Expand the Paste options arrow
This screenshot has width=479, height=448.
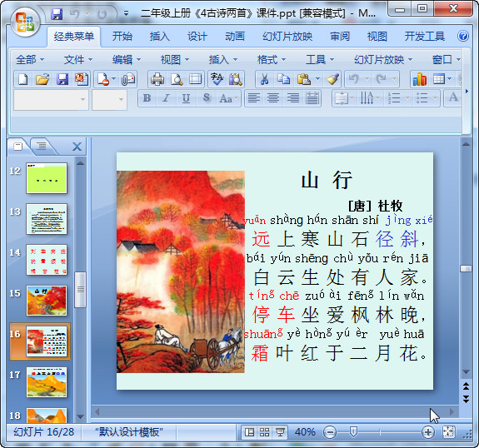[317, 79]
